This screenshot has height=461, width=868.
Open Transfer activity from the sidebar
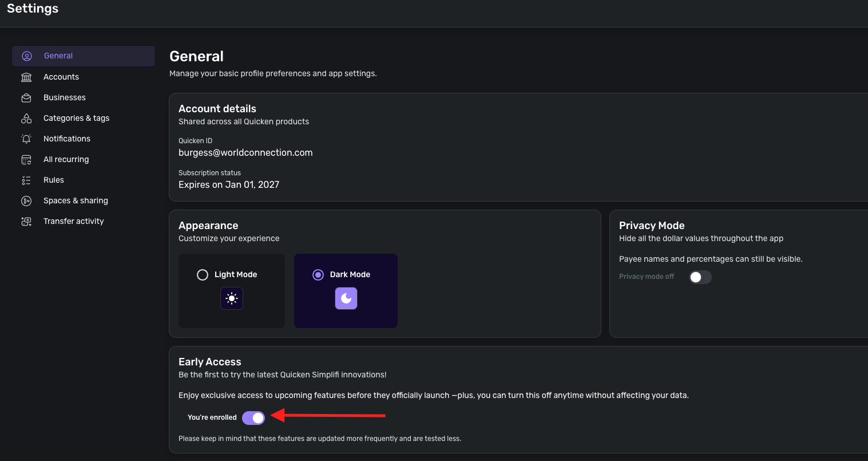coord(74,221)
